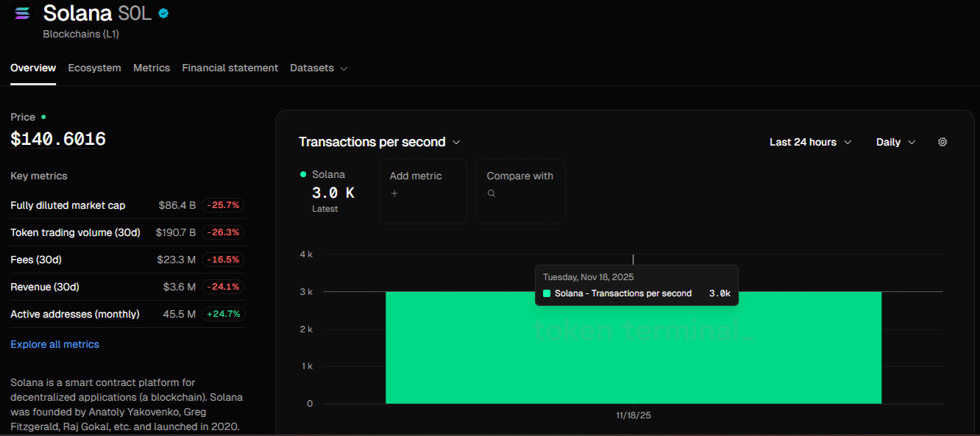The width and height of the screenshot is (980, 436).
Task: Click the $190.7 B trading volume value
Action: (176, 232)
